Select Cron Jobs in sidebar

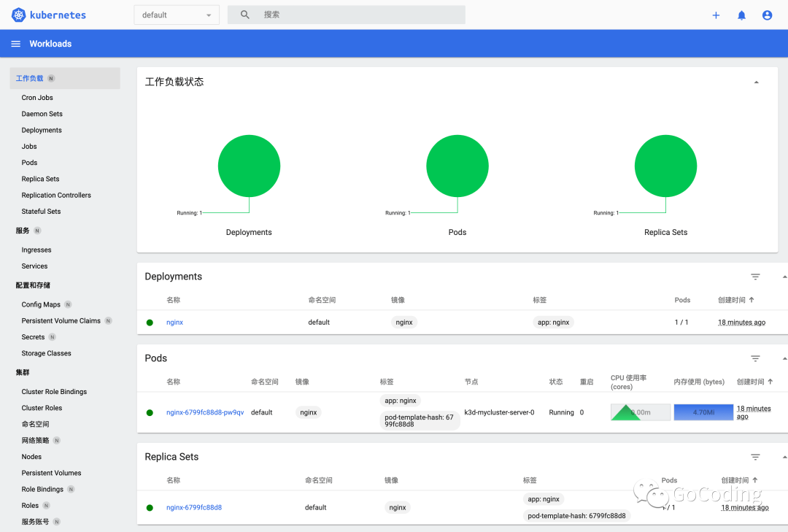coord(37,98)
